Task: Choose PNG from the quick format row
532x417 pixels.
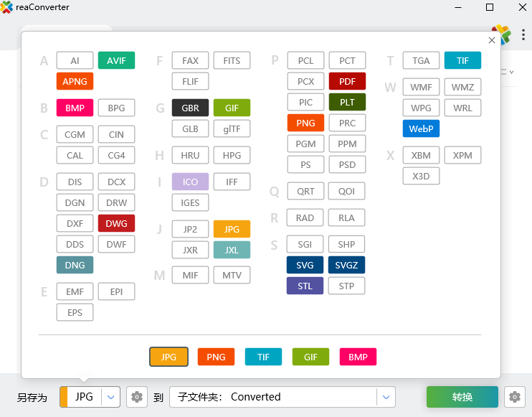Action: tap(216, 357)
